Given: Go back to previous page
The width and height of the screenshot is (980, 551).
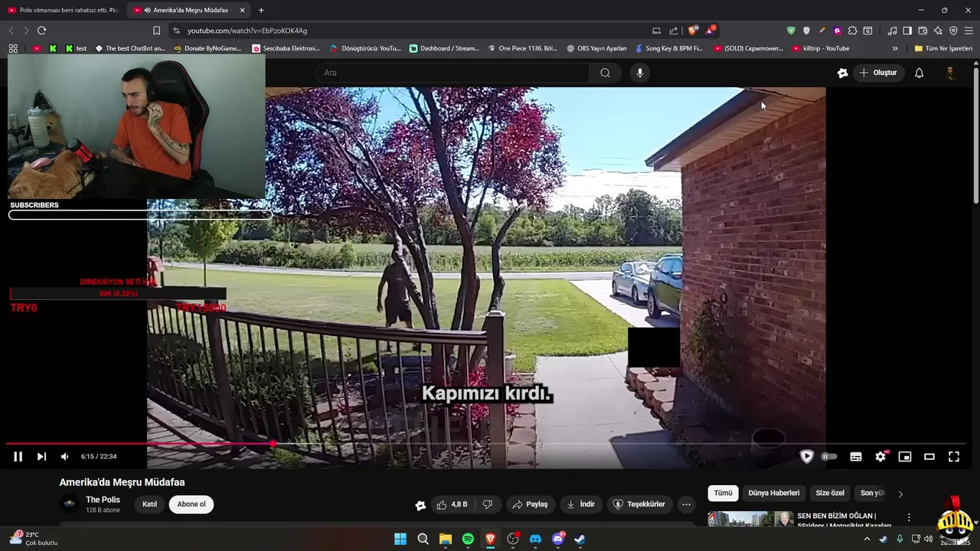Looking at the screenshot, I should (x=11, y=31).
